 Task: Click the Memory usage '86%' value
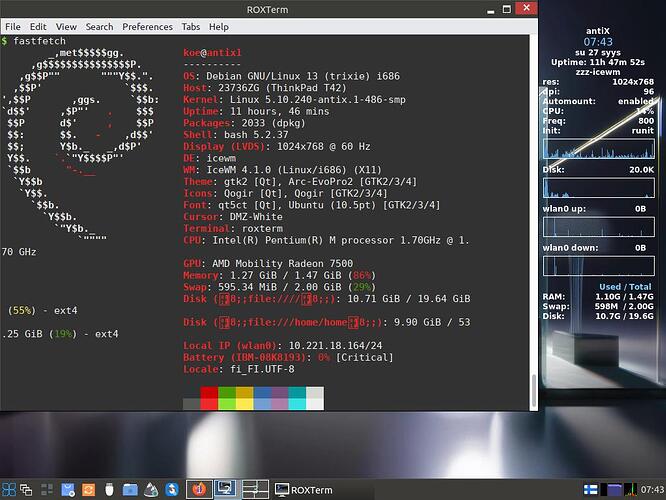[362, 275]
